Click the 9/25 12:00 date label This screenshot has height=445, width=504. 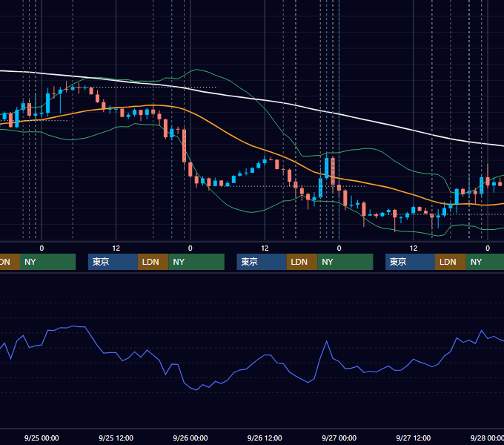pyautogui.click(x=116, y=438)
